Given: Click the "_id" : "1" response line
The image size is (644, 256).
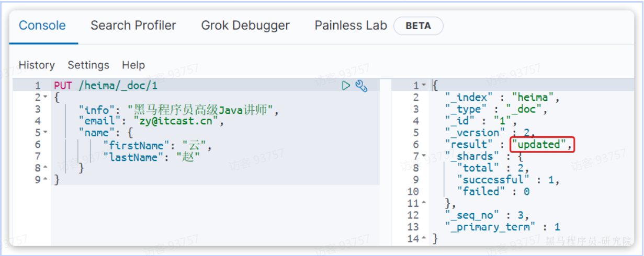Looking at the screenshot, I should tap(481, 121).
